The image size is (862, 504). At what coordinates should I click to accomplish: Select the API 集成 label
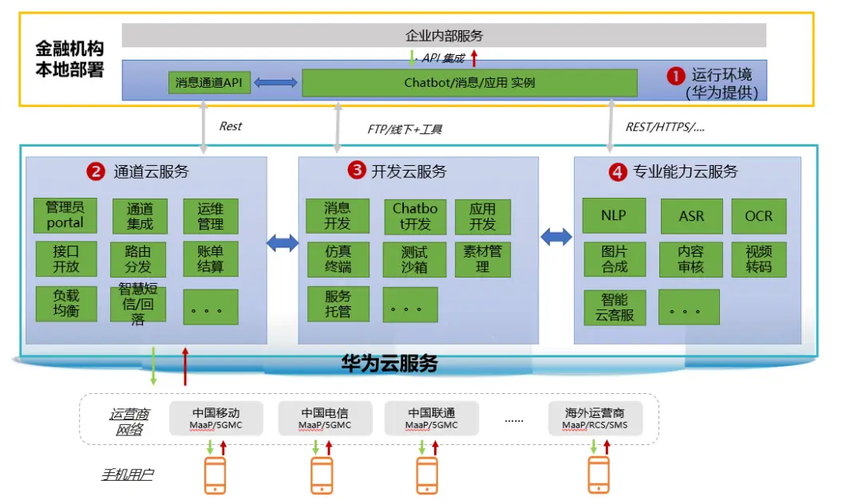click(x=443, y=58)
